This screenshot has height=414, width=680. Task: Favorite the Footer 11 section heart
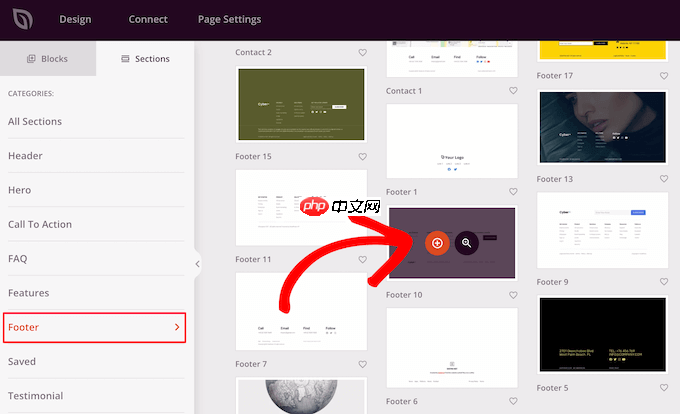point(363,259)
